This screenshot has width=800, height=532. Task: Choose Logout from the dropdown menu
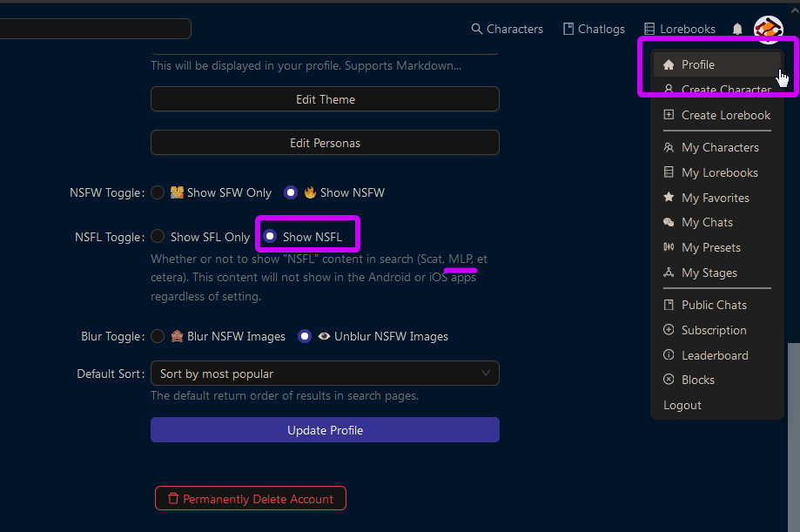coord(682,405)
